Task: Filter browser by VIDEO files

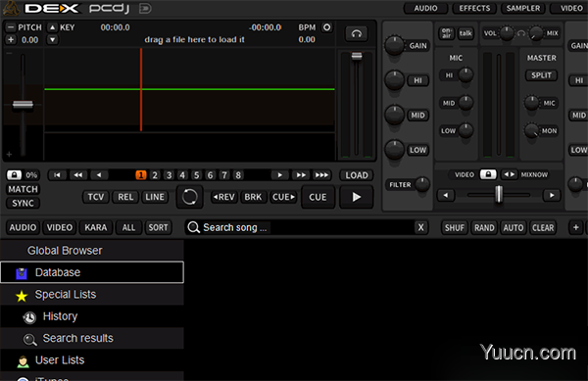Action: (60, 227)
